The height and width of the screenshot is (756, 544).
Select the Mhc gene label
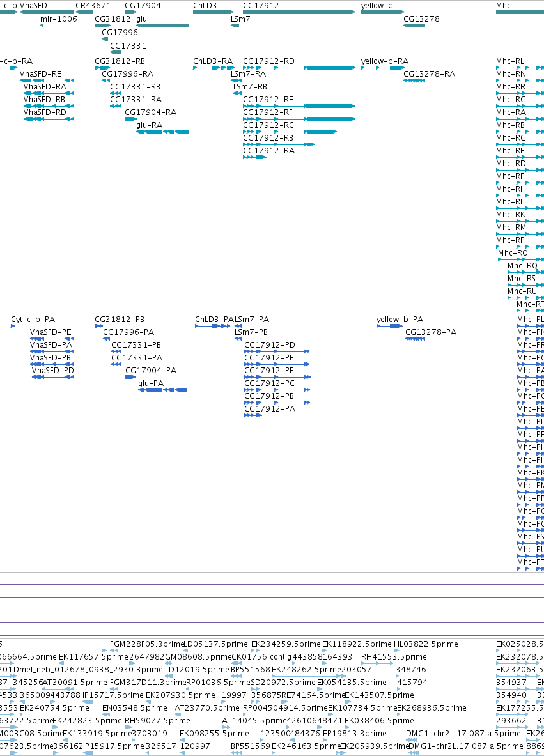(x=503, y=6)
